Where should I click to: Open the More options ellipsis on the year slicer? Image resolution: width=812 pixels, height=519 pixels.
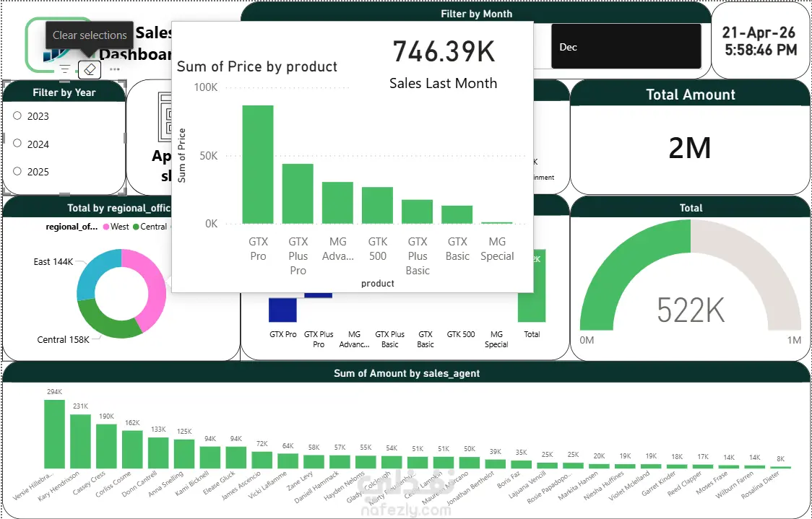tap(114, 69)
